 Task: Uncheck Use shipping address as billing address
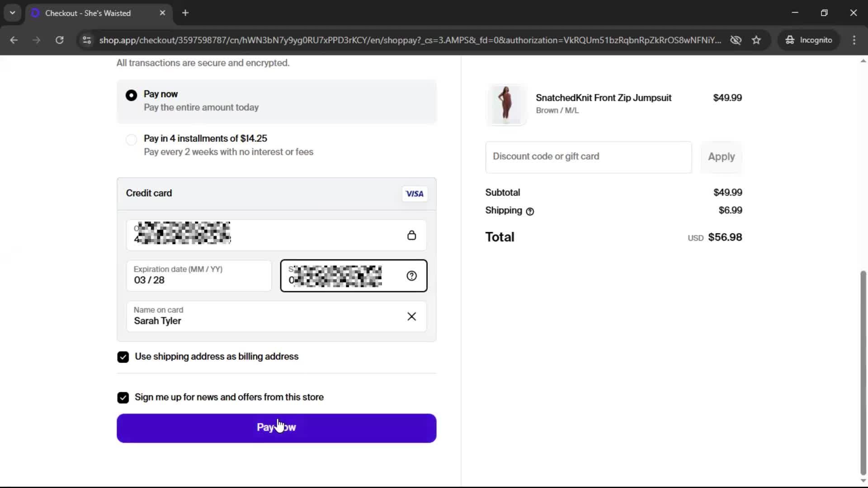pyautogui.click(x=123, y=357)
